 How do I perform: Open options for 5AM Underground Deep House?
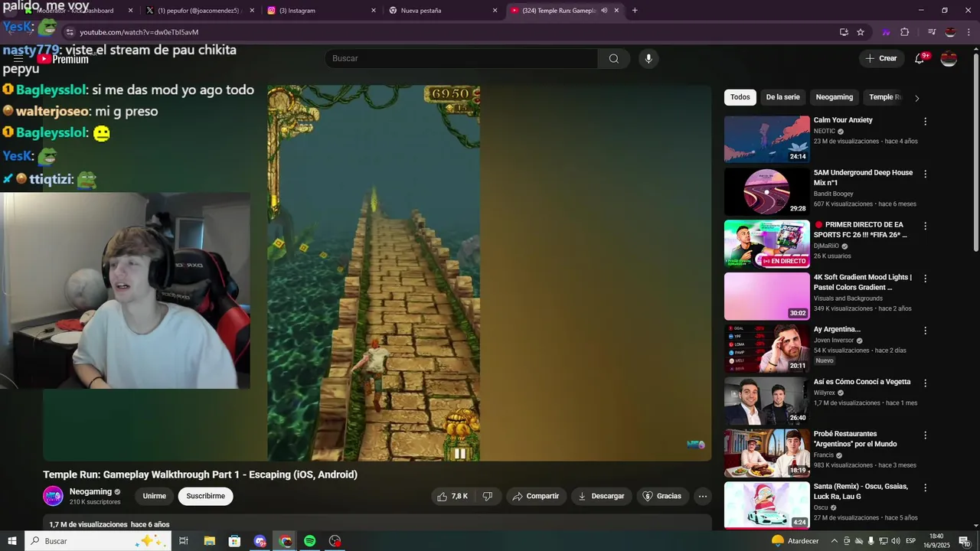pyautogui.click(x=925, y=174)
